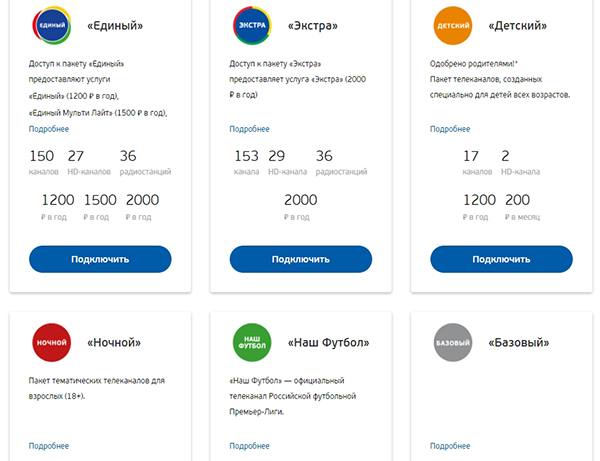The width and height of the screenshot is (600, 461).
Task: Click the 200 ₽ в месяц price
Action: pos(518,205)
